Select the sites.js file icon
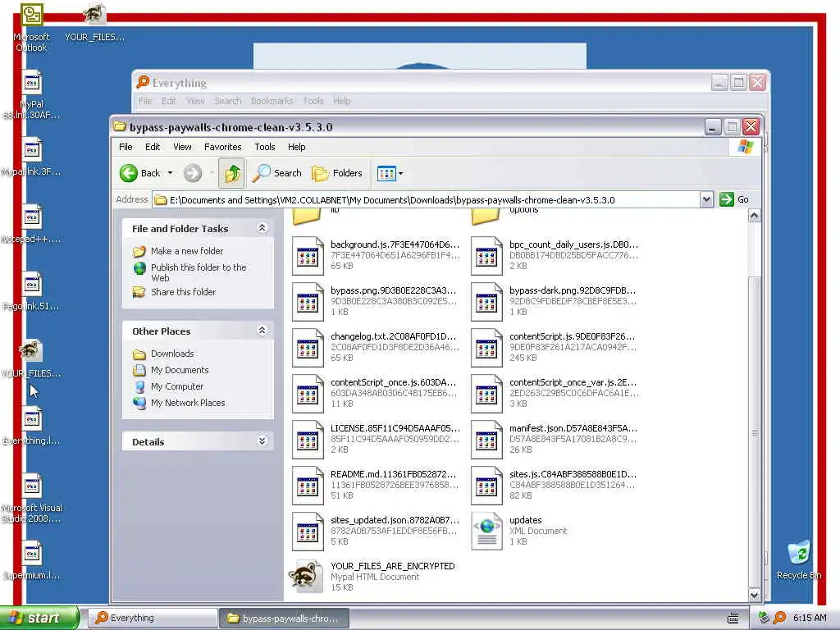Viewport: 840px width, 630px height. [486, 486]
